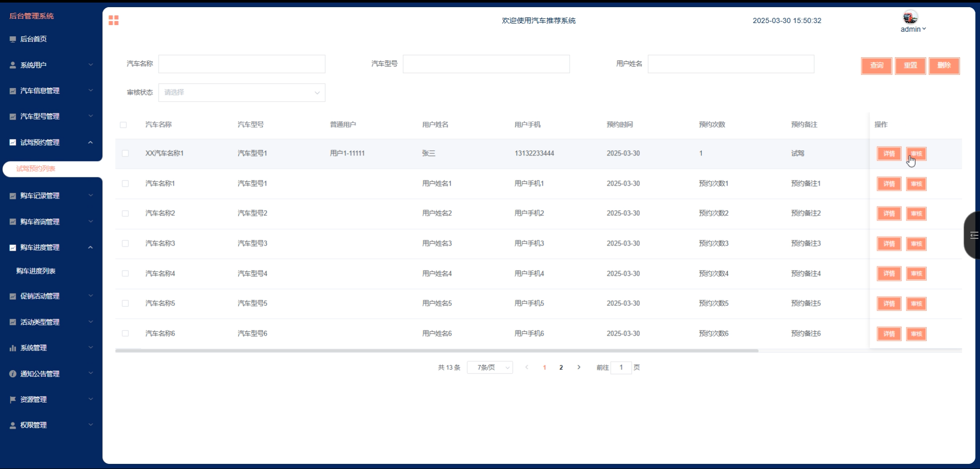
Task: Open 资源管理 menu
Action: [51, 399]
